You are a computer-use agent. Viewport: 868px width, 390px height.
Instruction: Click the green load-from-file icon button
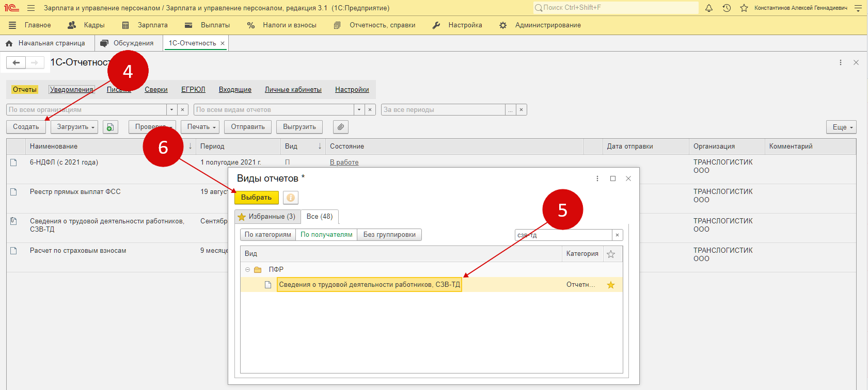(x=111, y=127)
